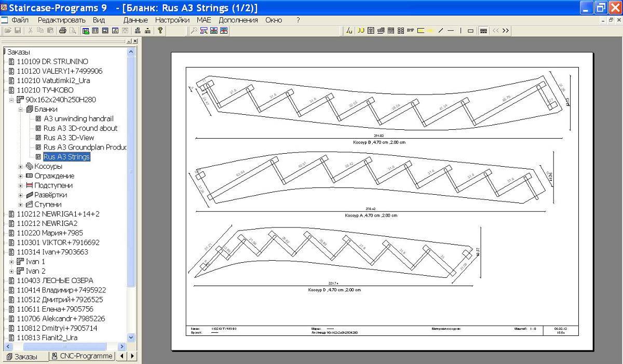This screenshot has height=364, width=623.
Task: Click the tree panel scroll down arrow
Action: coord(131,338)
